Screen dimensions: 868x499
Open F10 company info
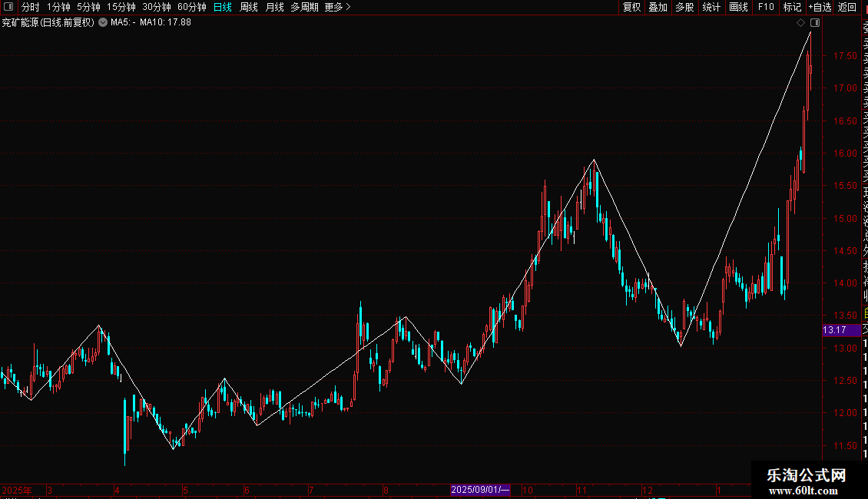[766, 7]
